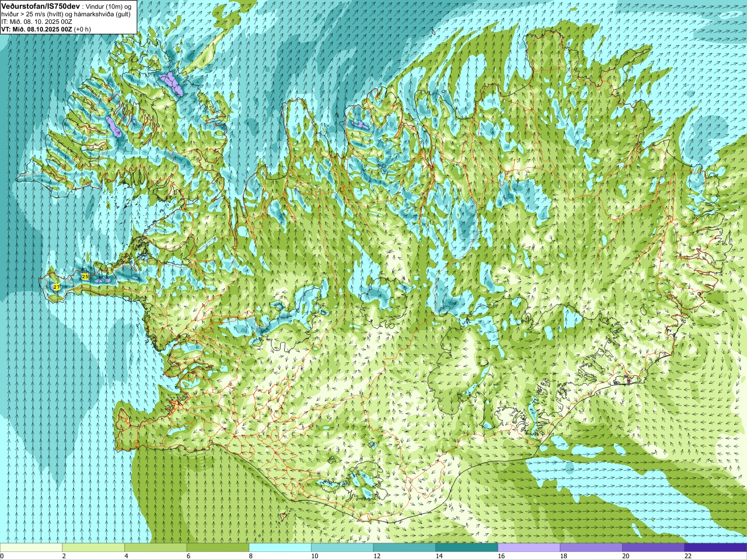Click the "VT: Mið. 08.10.2025 00Z (+0 h)" line
The height and width of the screenshot is (560, 747).
coord(46,29)
